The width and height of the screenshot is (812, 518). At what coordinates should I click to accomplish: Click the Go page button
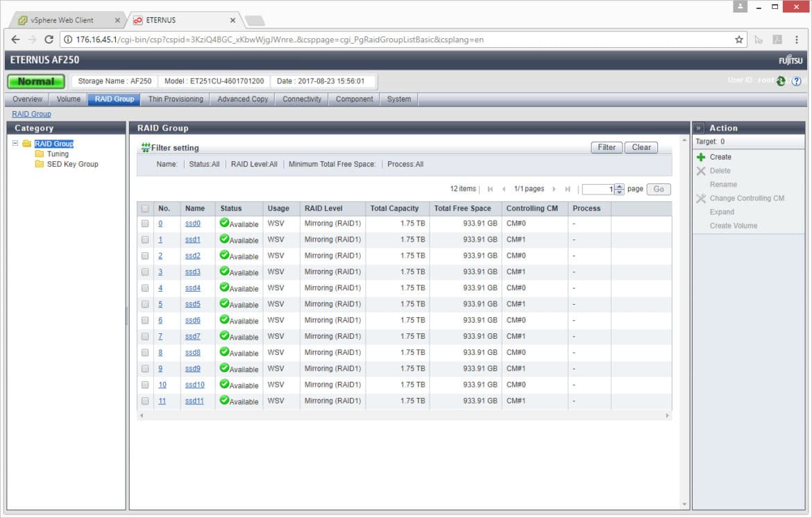pos(659,189)
